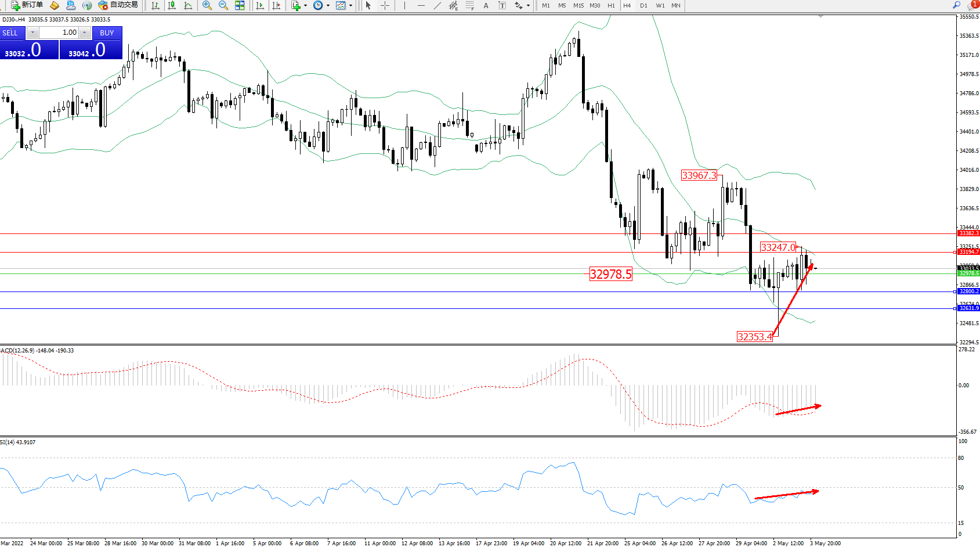The width and height of the screenshot is (980, 547).
Task: Select the text label tool
Action: click(x=486, y=5)
